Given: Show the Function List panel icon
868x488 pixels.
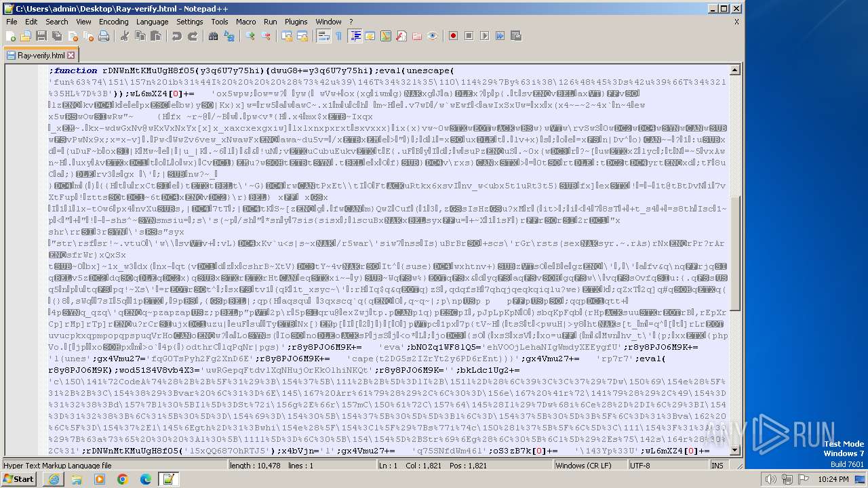Looking at the screenshot, I should tap(401, 36).
